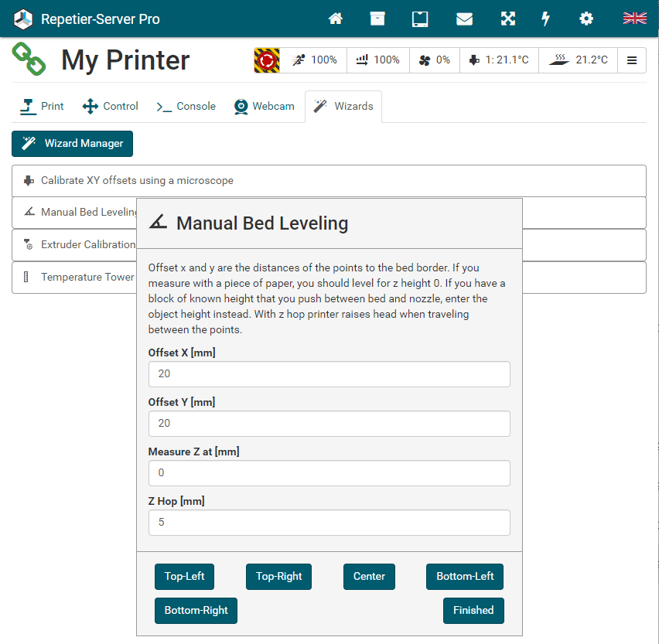Open the UK flag language selector
The width and height of the screenshot is (659, 644).
pyautogui.click(x=634, y=19)
